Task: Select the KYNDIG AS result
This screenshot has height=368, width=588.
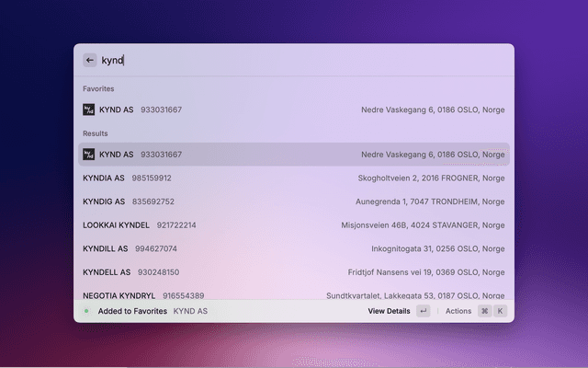Action: point(104,201)
